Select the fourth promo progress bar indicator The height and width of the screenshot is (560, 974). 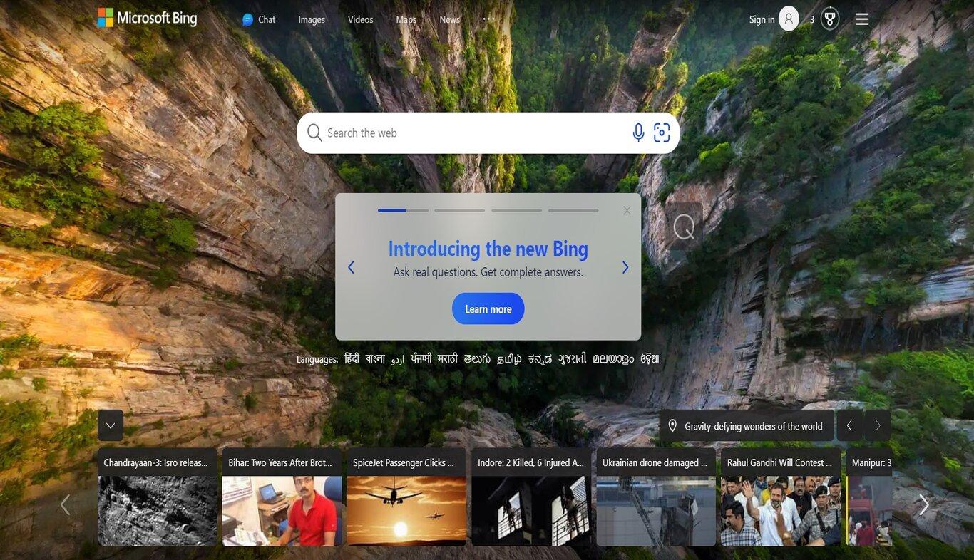tap(573, 210)
